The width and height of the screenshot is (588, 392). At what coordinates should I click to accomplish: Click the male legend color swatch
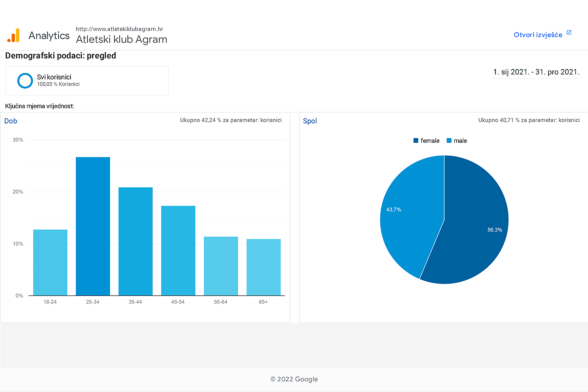[449, 141]
